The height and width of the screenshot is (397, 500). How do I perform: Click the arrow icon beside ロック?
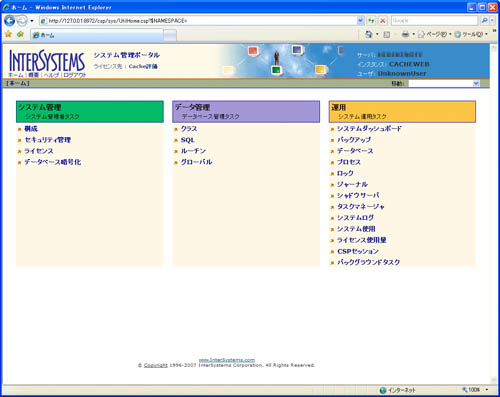[x=332, y=174]
